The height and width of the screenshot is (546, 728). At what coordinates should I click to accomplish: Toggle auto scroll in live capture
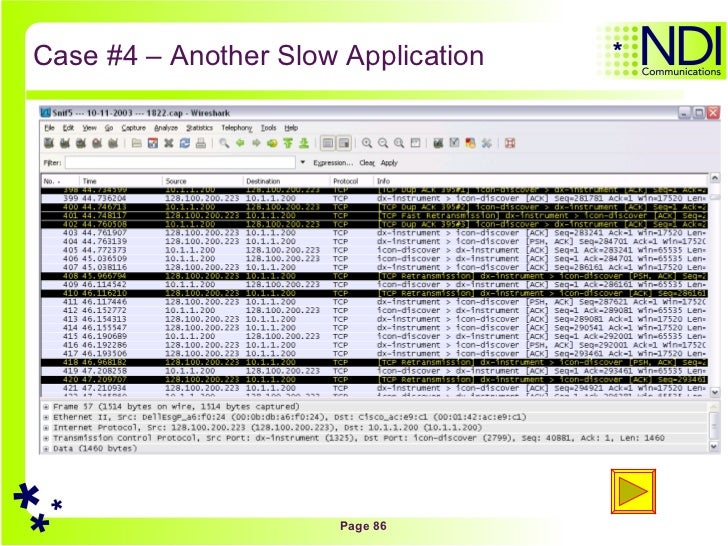[344, 143]
